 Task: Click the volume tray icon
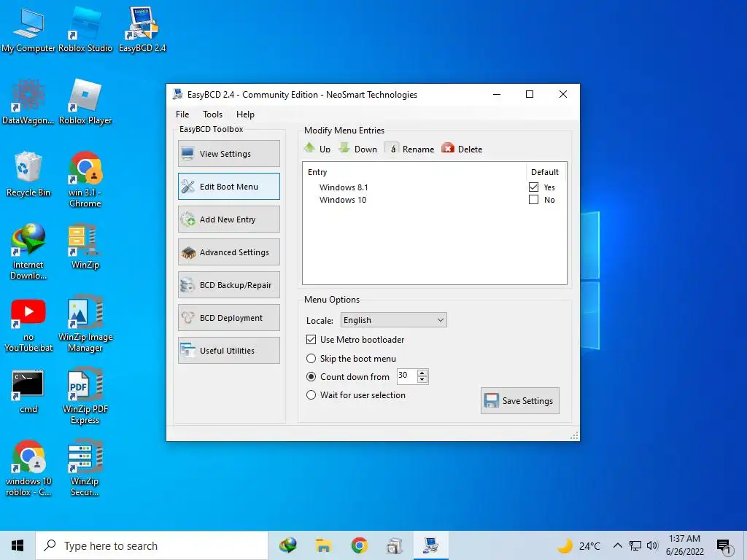point(652,545)
